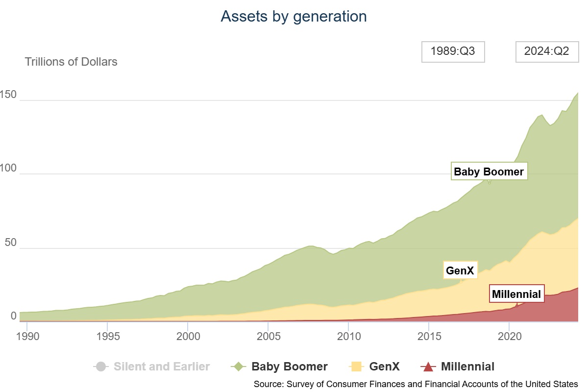Open the 2024:Q2 end date selector
Screen dimensions: 588x392
pyautogui.click(x=546, y=51)
